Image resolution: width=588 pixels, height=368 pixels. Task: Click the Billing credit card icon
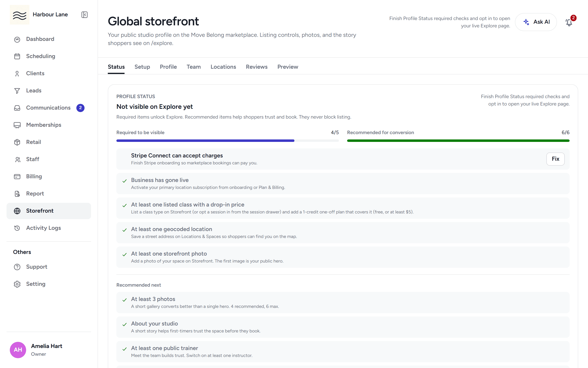[x=17, y=177]
